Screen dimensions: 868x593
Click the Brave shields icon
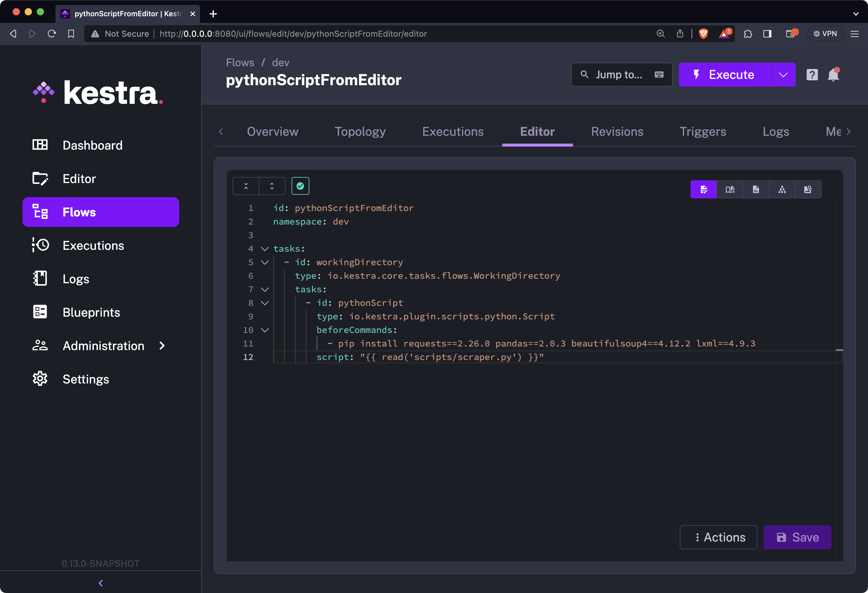(x=703, y=34)
